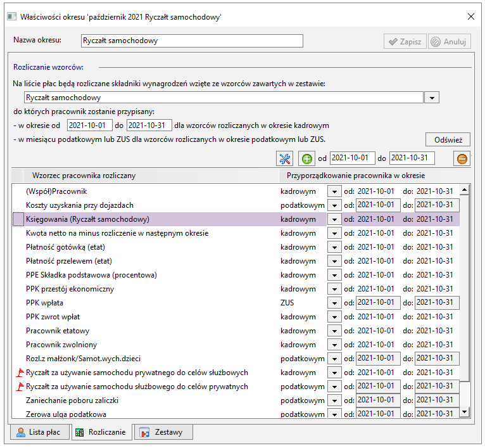485x448 pixels.
Task: Click the Anuluj button
Action: click(x=450, y=41)
